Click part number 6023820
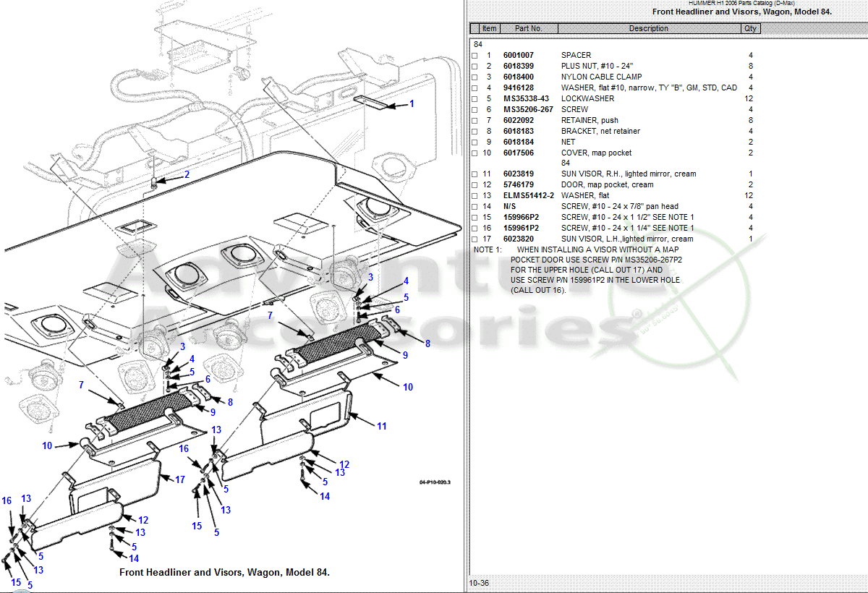Image resolution: width=868 pixels, height=593 pixels. 519,239
